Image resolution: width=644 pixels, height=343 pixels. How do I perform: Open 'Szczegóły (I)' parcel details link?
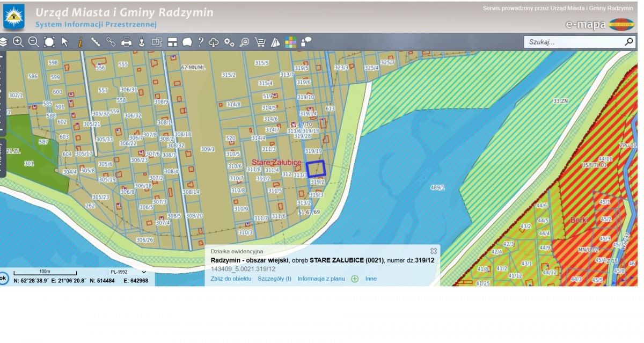click(x=274, y=279)
